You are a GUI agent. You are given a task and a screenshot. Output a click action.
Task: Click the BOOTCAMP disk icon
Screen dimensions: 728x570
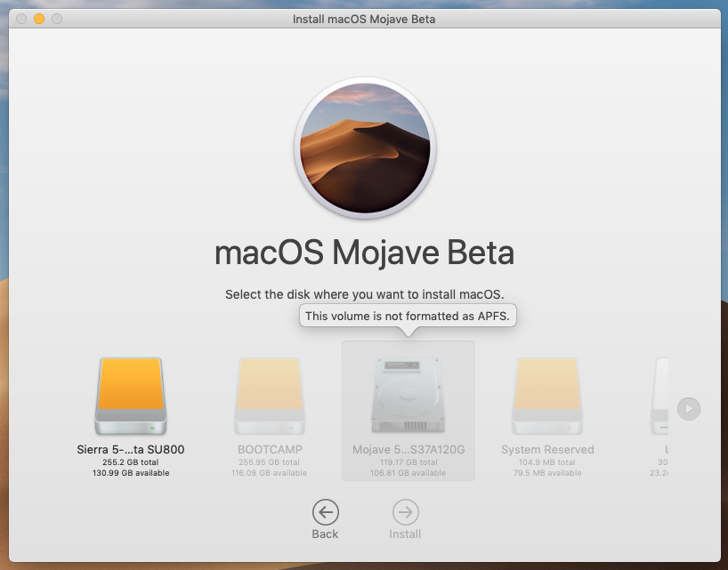270,396
